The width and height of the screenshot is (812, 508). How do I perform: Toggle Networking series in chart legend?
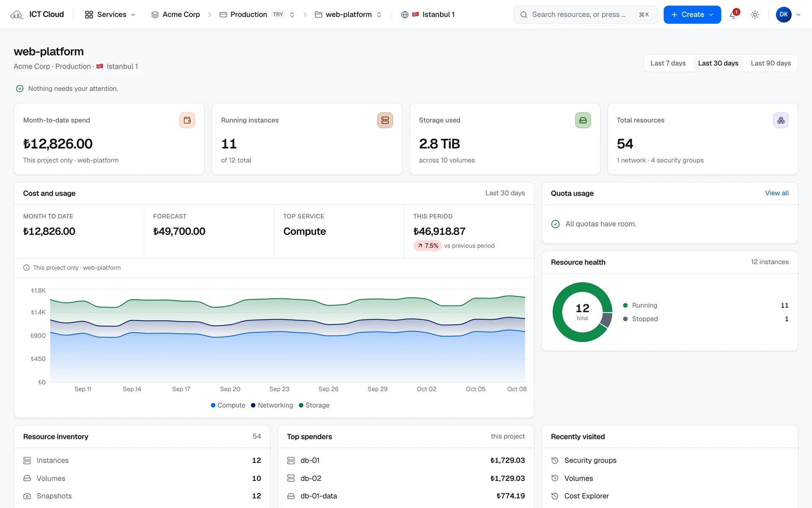272,405
